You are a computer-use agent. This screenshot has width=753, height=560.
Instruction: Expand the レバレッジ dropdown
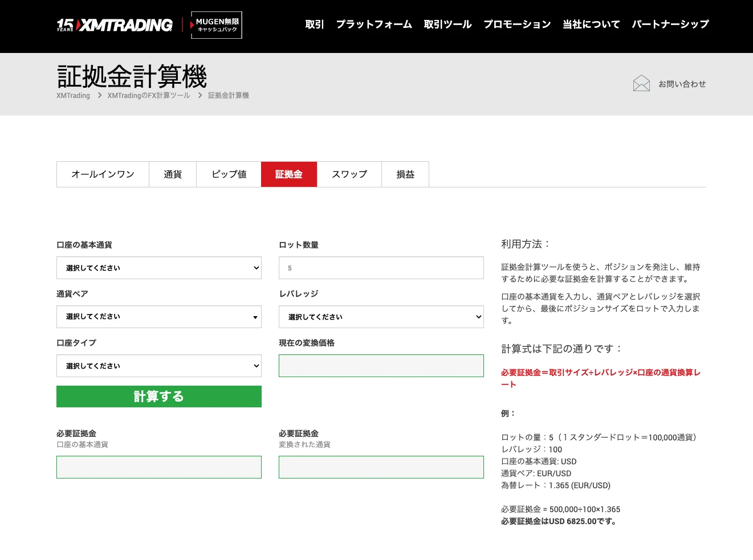tap(381, 317)
